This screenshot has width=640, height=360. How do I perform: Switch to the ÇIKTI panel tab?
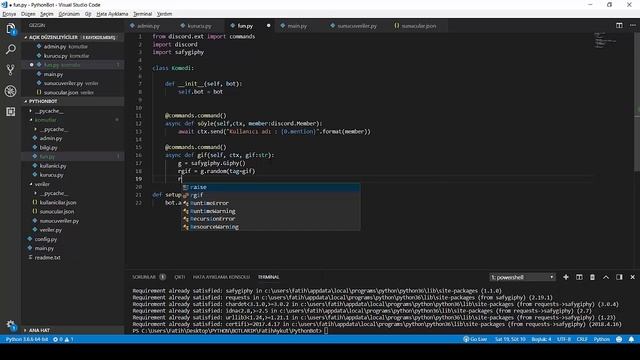coord(180,277)
